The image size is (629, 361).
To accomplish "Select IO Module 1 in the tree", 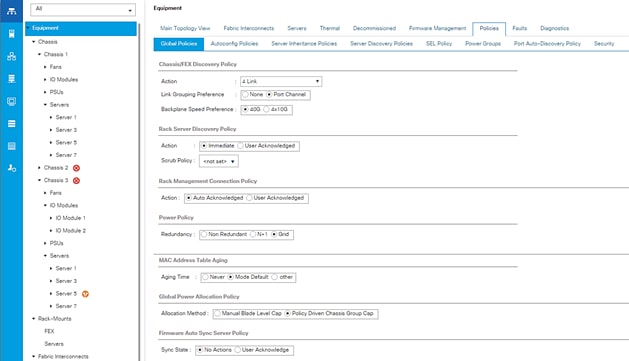I will click(70, 218).
